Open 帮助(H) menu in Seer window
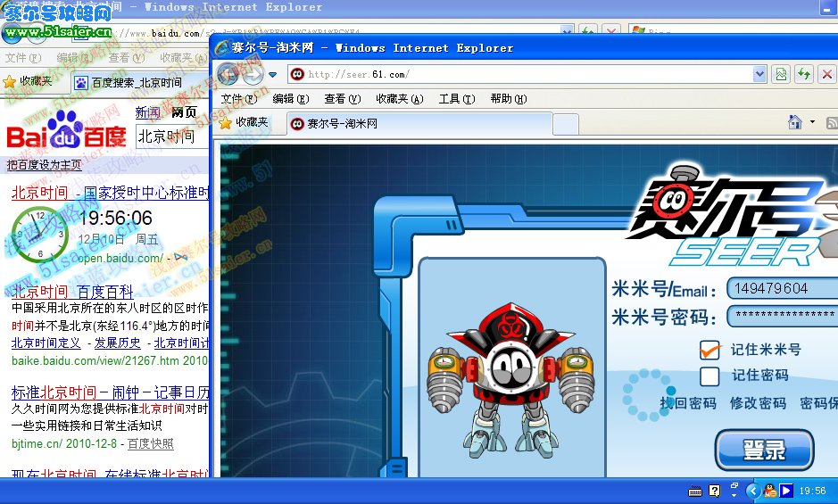This screenshot has height=504, width=838. coord(509,99)
